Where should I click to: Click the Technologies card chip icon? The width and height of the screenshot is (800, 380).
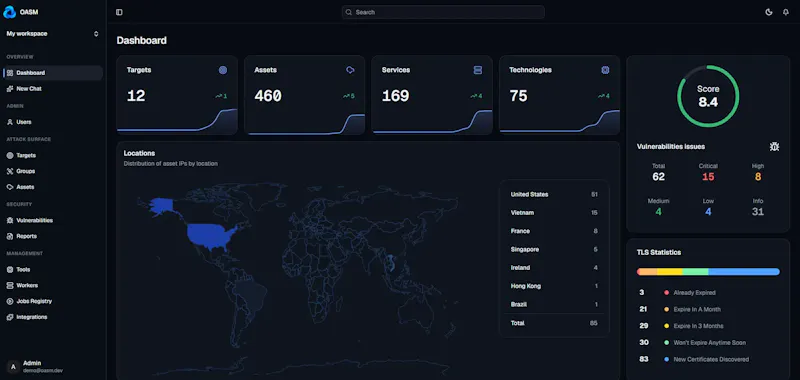click(x=605, y=70)
